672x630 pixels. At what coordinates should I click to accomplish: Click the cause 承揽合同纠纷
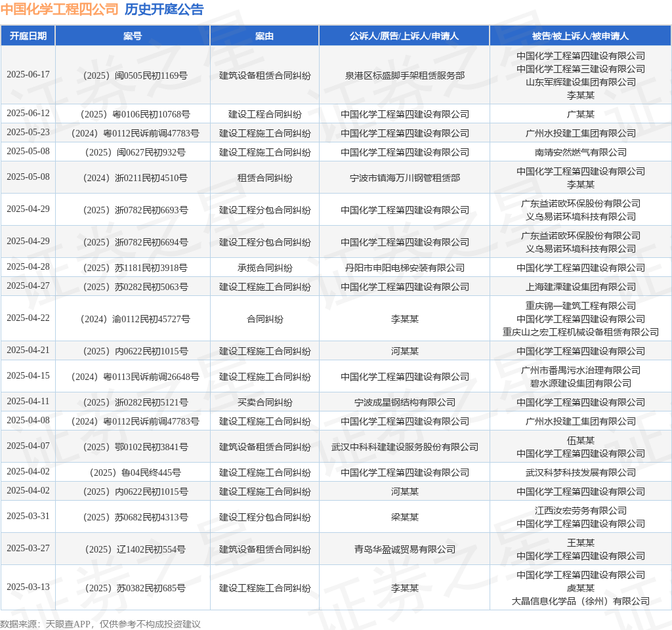pyautogui.click(x=265, y=268)
